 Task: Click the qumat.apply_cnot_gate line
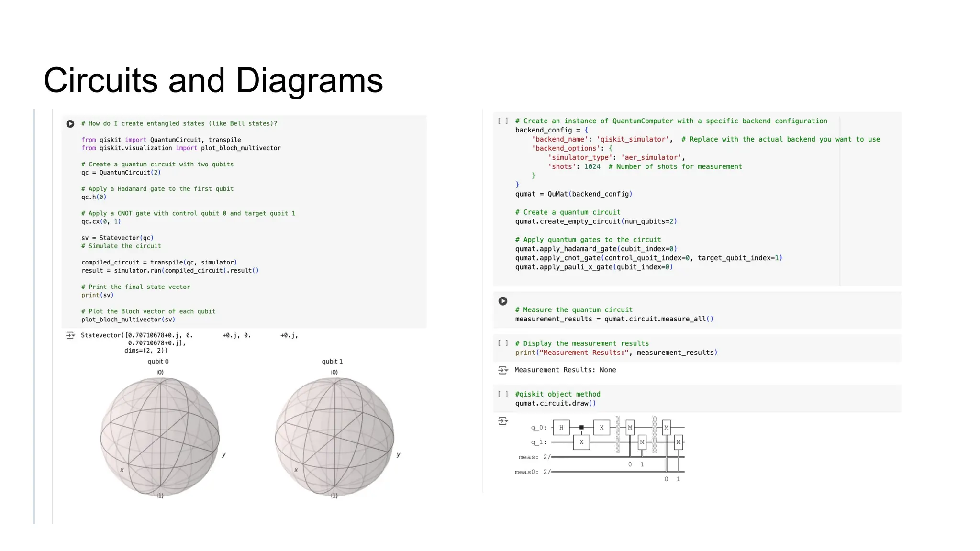(648, 258)
